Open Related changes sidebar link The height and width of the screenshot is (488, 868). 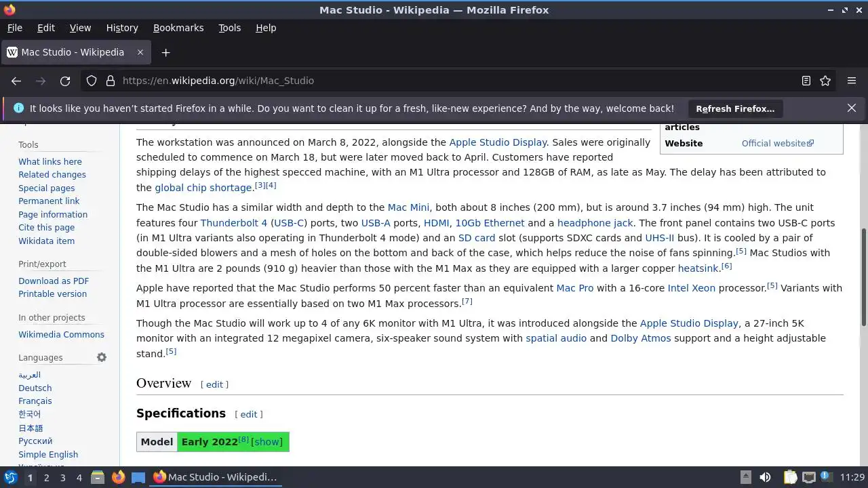tap(52, 175)
